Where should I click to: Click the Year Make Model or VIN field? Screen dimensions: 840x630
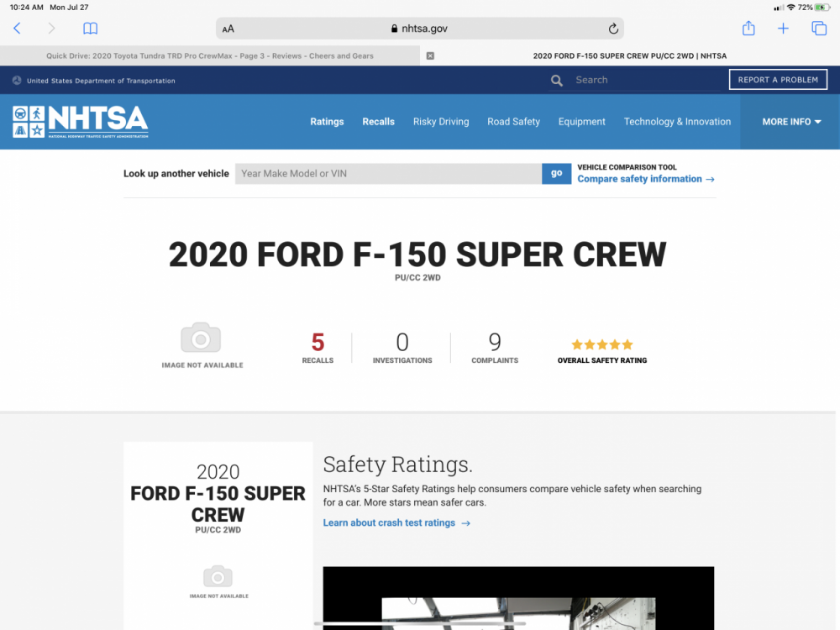click(x=388, y=174)
